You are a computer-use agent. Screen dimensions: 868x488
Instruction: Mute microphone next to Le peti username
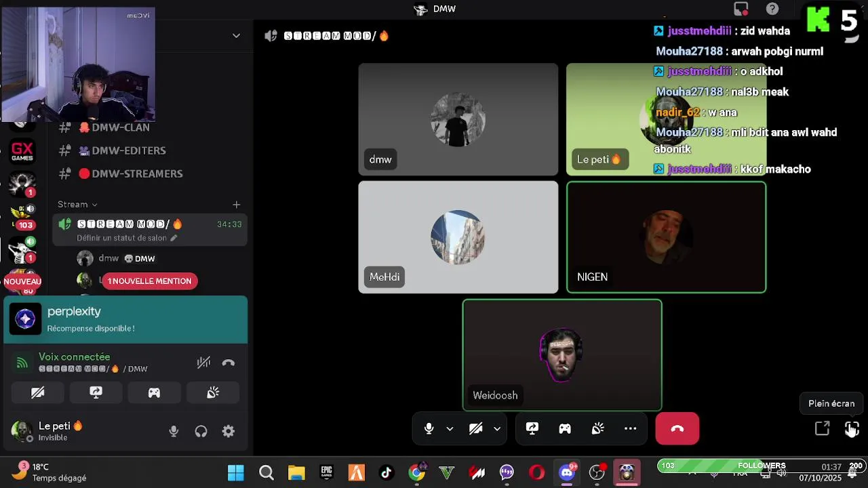(x=174, y=431)
